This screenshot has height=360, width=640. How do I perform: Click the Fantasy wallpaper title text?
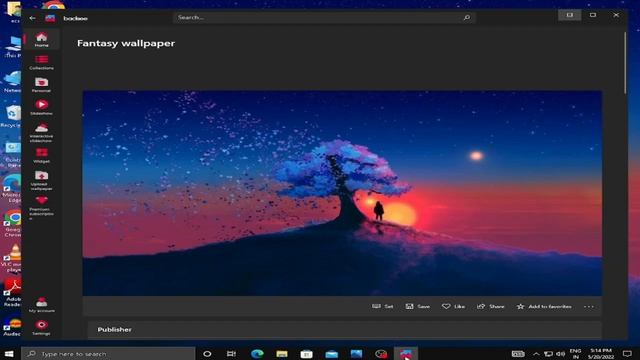pos(126,43)
